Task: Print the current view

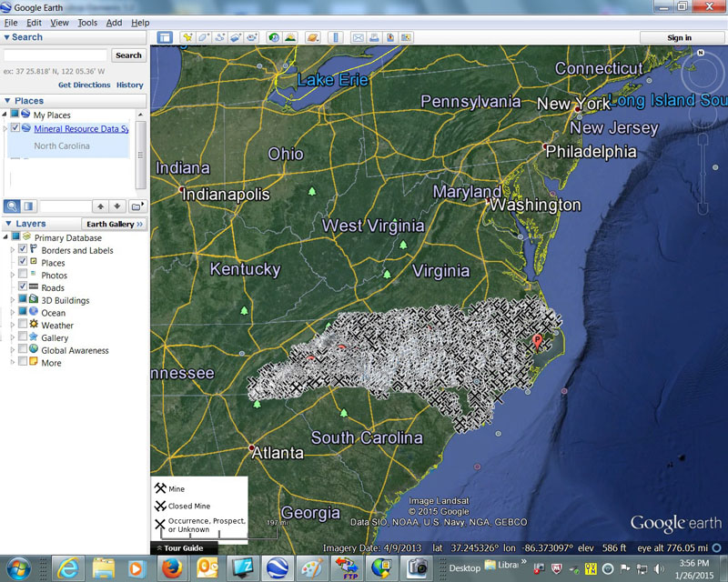Action: 374,37
